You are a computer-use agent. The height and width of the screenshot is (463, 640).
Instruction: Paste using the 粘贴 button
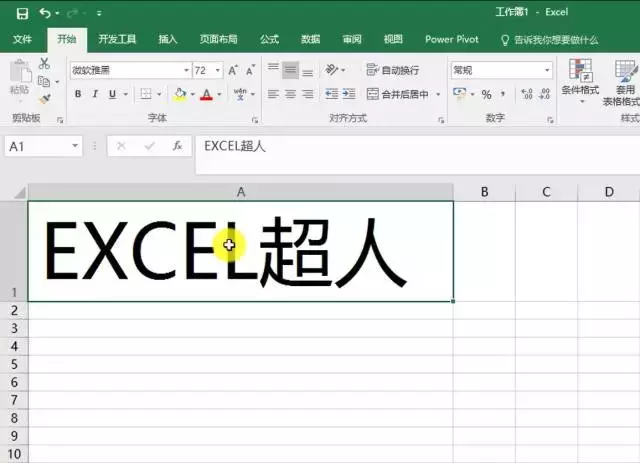point(20,77)
